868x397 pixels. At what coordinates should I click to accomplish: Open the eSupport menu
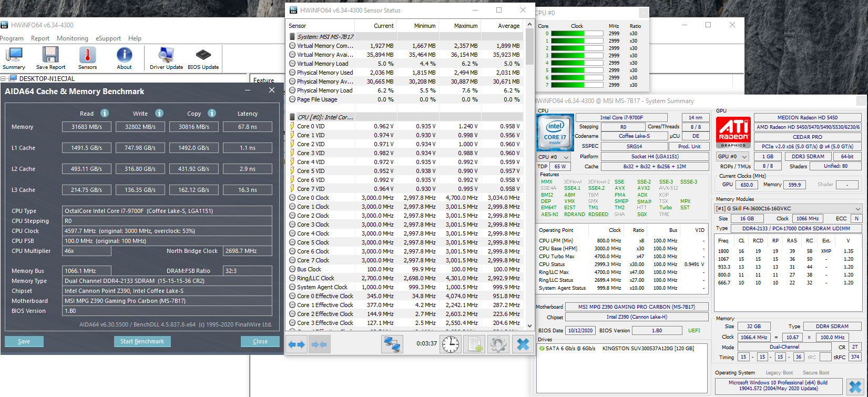[x=108, y=38]
